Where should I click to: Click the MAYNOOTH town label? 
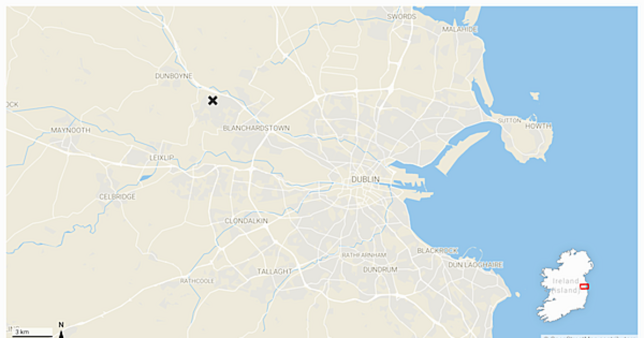tap(71, 130)
